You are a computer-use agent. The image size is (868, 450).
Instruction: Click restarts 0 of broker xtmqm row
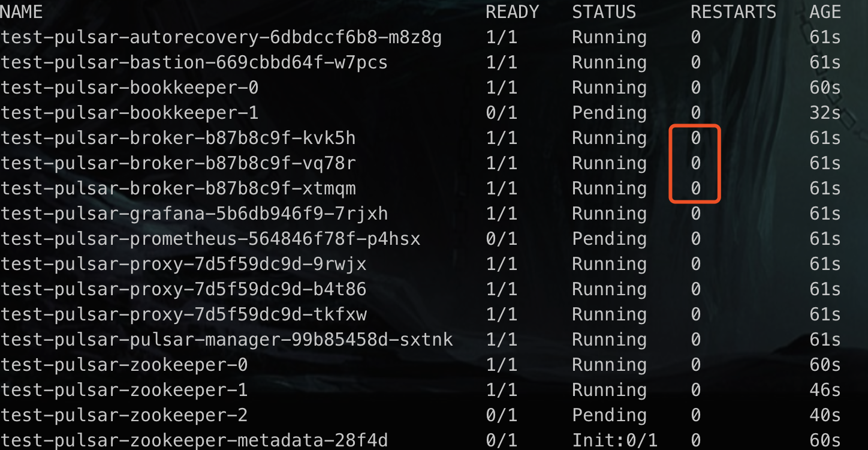click(x=695, y=189)
